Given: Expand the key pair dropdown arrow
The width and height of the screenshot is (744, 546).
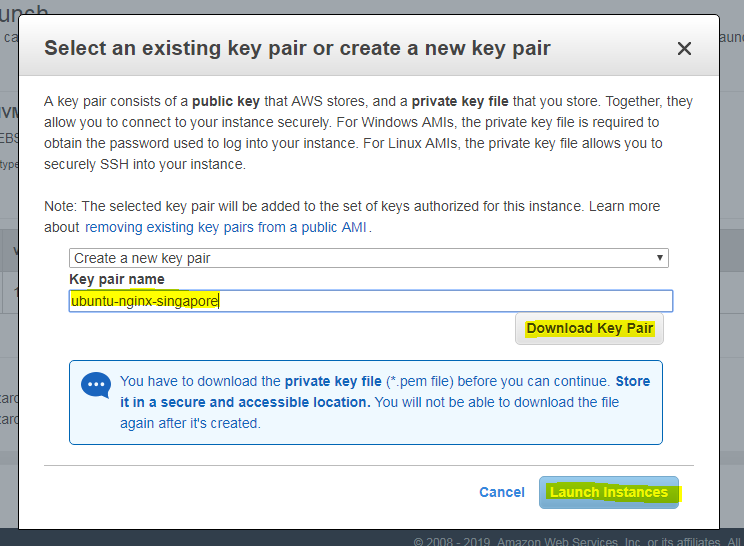Looking at the screenshot, I should (x=660, y=258).
